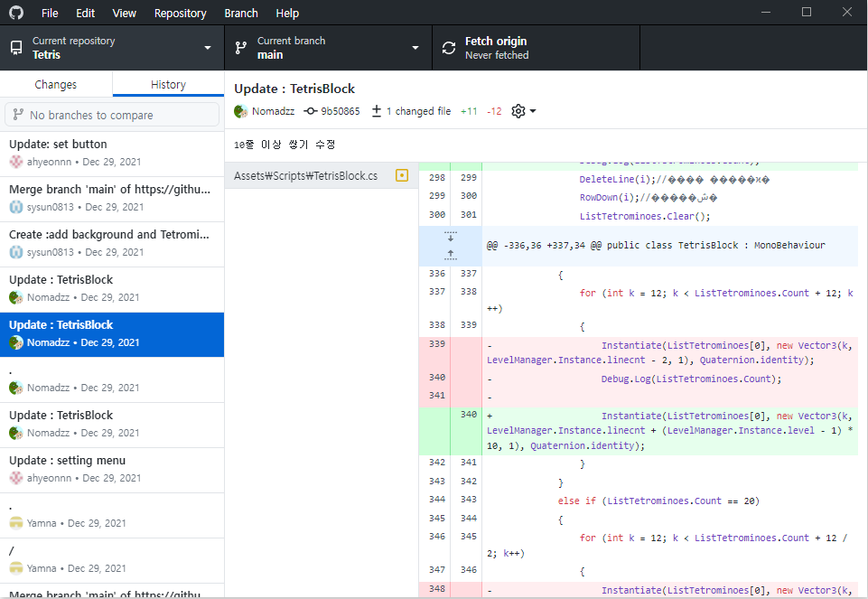The height and width of the screenshot is (599, 868).
Task: Click the commit icon next to 9b50865
Action: (311, 111)
